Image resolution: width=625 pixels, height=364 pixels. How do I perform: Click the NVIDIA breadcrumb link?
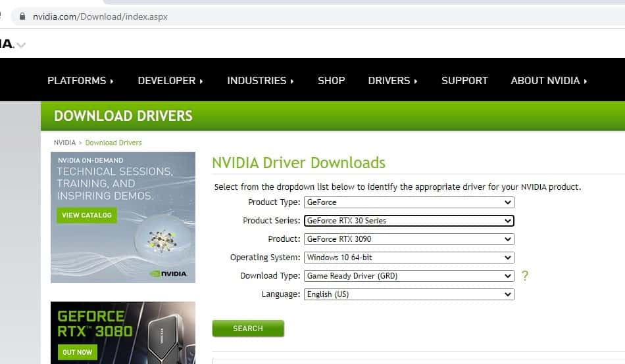[x=64, y=143]
